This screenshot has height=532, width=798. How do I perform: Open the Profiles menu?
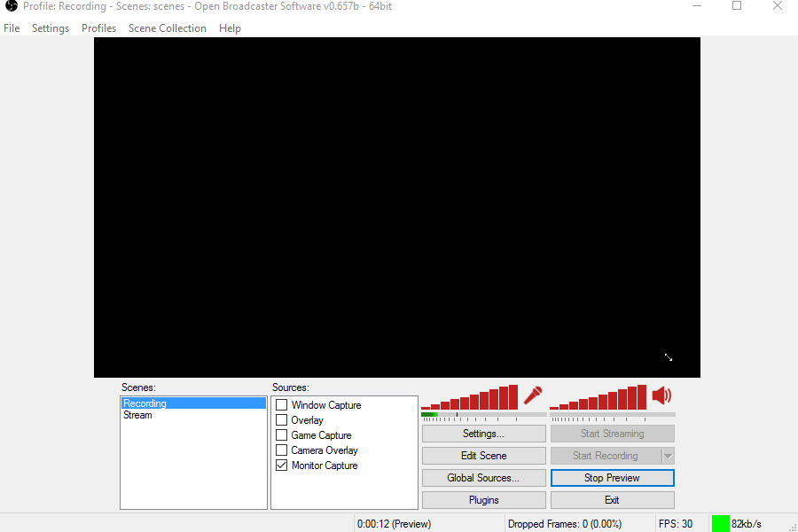click(98, 28)
